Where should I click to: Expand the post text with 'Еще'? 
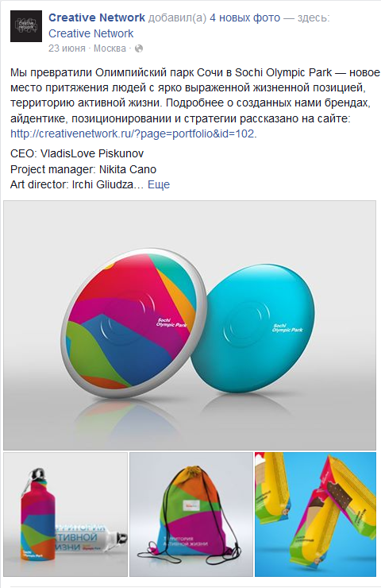tap(159, 184)
